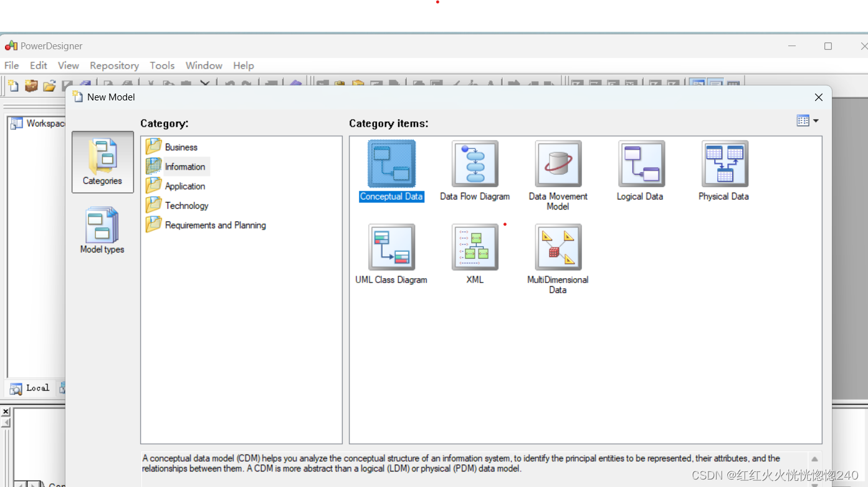Select the MultiDimensional Data item
The width and height of the screenshot is (868, 487).
pyautogui.click(x=558, y=259)
